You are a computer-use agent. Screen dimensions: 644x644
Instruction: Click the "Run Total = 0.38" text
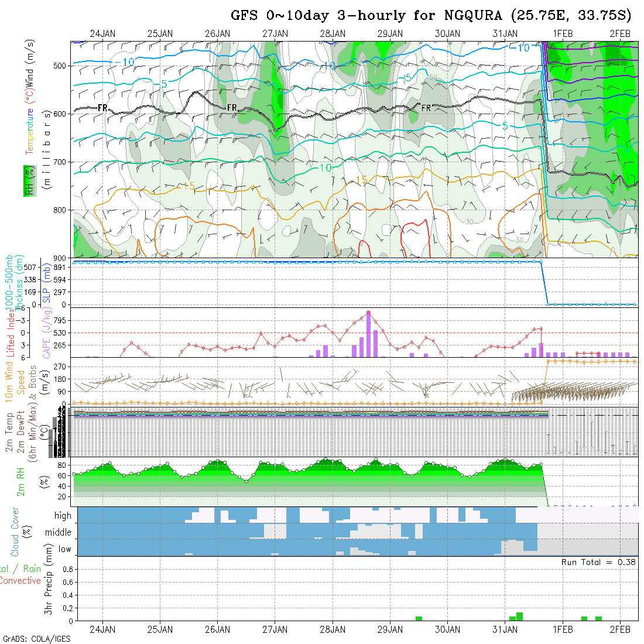(598, 562)
